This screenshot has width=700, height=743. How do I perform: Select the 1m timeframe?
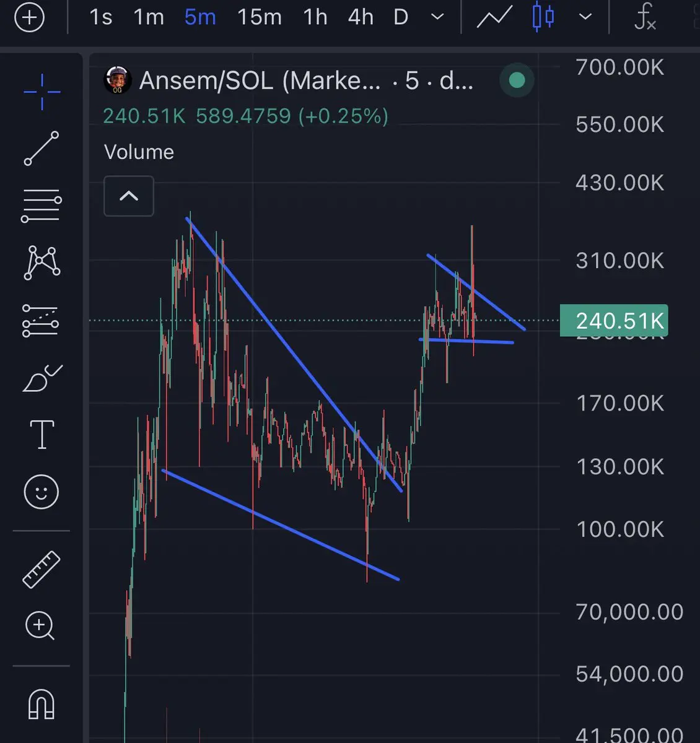pyautogui.click(x=149, y=17)
